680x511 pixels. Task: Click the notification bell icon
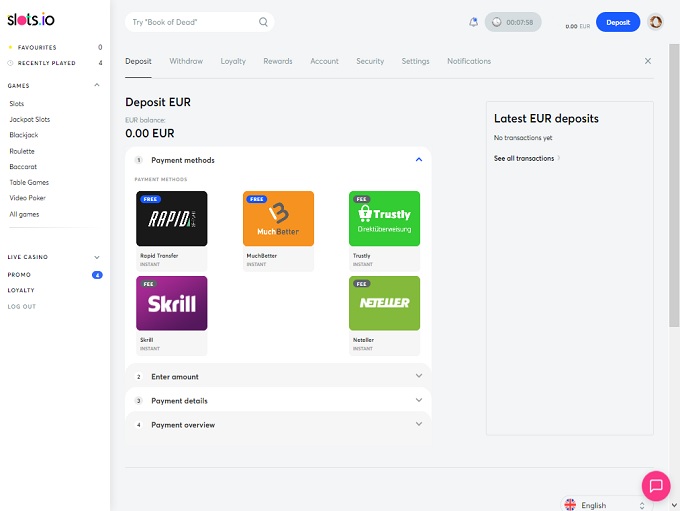473,22
